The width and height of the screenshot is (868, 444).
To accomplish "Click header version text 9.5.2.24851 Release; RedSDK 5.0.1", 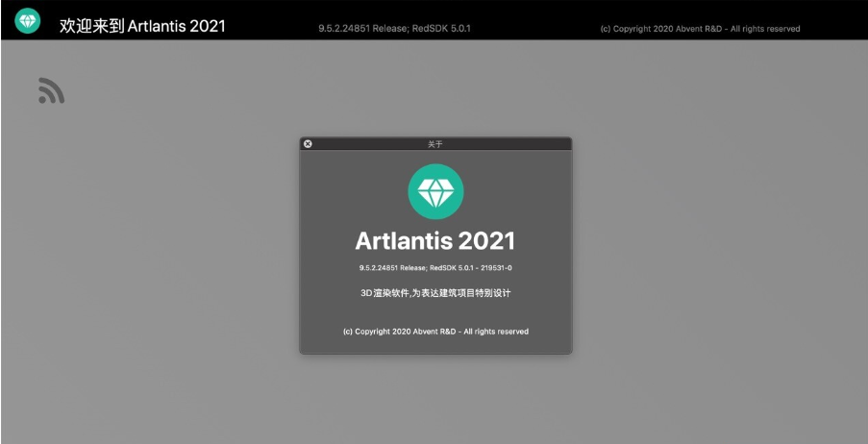I will click(x=394, y=28).
